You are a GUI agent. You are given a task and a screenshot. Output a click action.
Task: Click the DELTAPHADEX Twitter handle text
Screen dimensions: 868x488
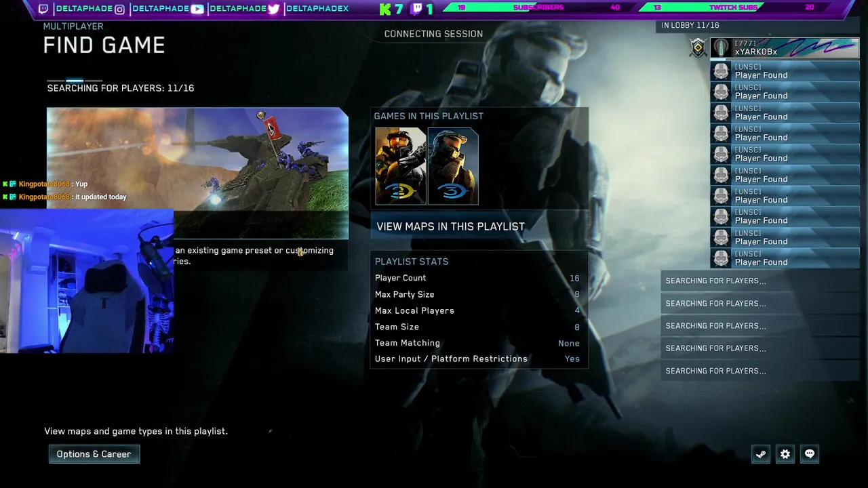[x=317, y=9]
